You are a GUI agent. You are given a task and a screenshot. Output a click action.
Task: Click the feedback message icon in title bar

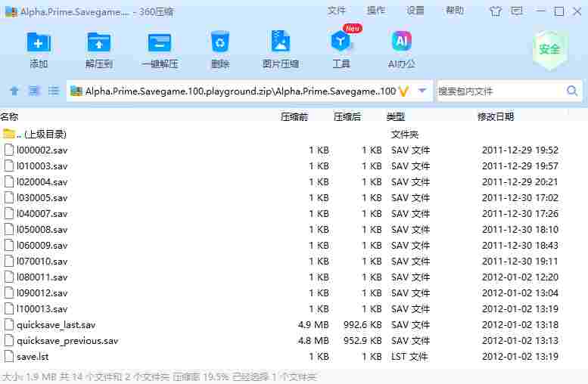point(517,11)
